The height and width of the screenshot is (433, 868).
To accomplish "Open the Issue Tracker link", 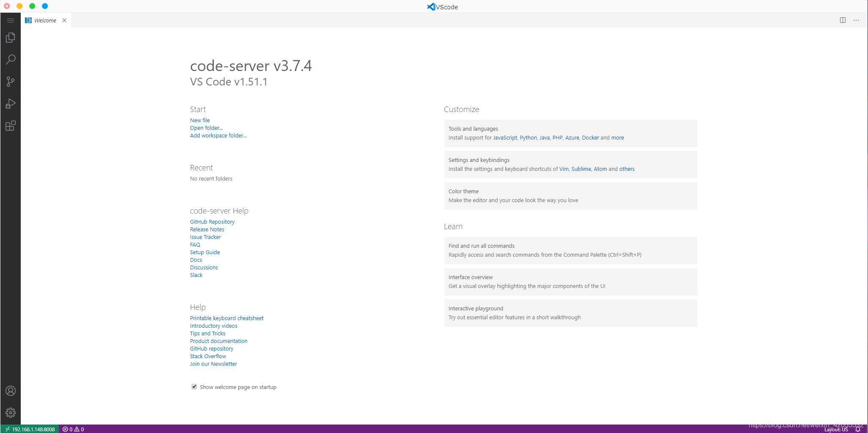I will pyautogui.click(x=205, y=237).
